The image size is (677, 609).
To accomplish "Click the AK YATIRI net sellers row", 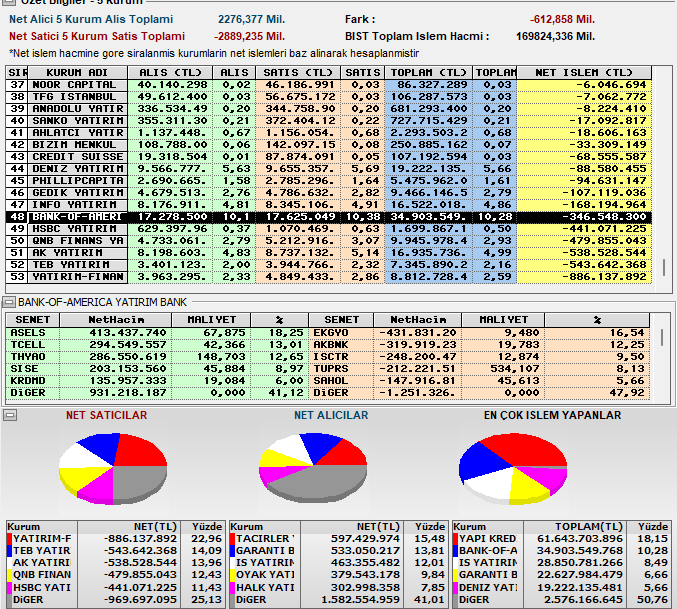I will pyautogui.click(x=115, y=563).
